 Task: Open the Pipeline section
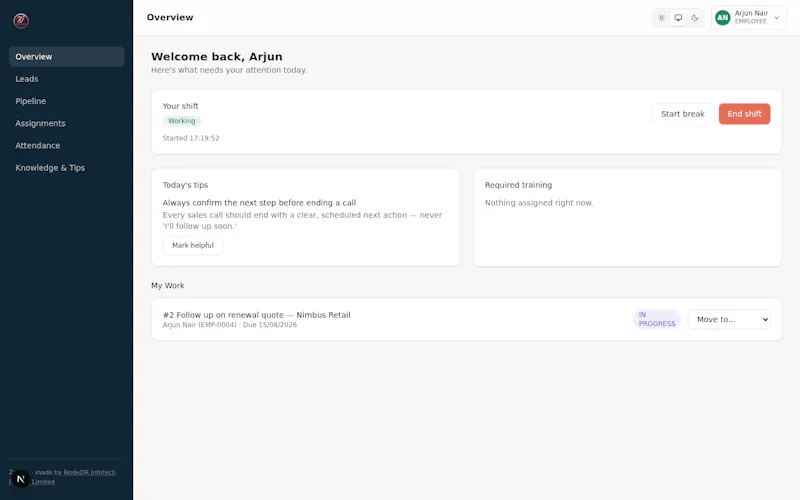point(66,101)
